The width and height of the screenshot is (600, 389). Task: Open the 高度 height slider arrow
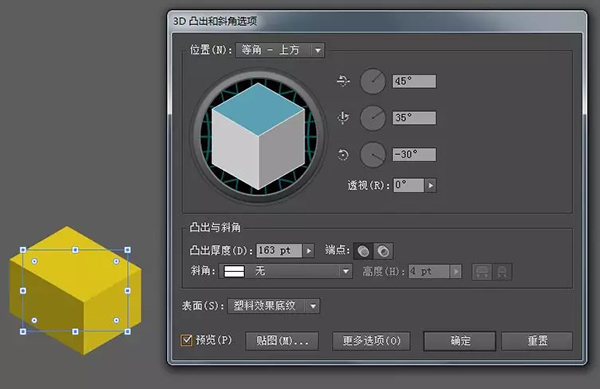pyautogui.click(x=455, y=272)
